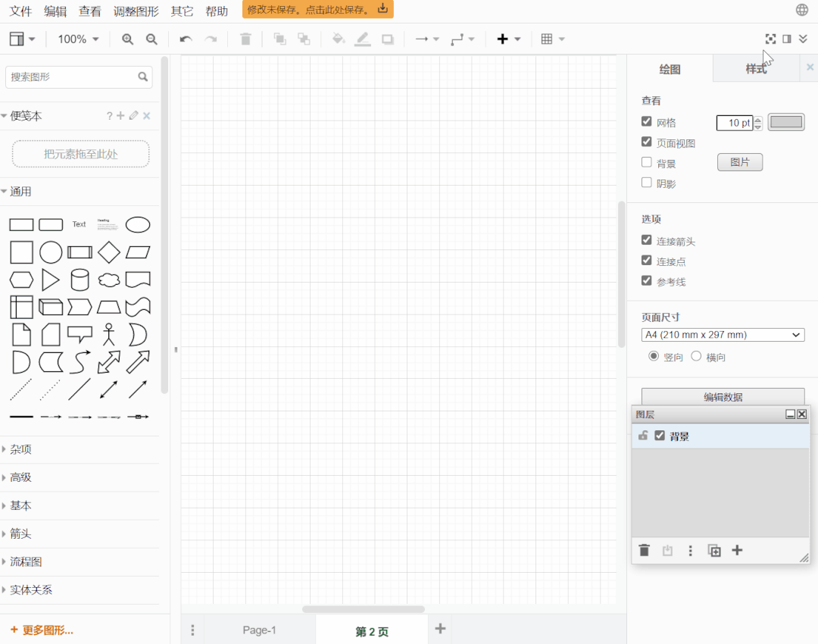This screenshot has height=644, width=818.
Task: Switch to the Page-1 tab
Action: 259,630
